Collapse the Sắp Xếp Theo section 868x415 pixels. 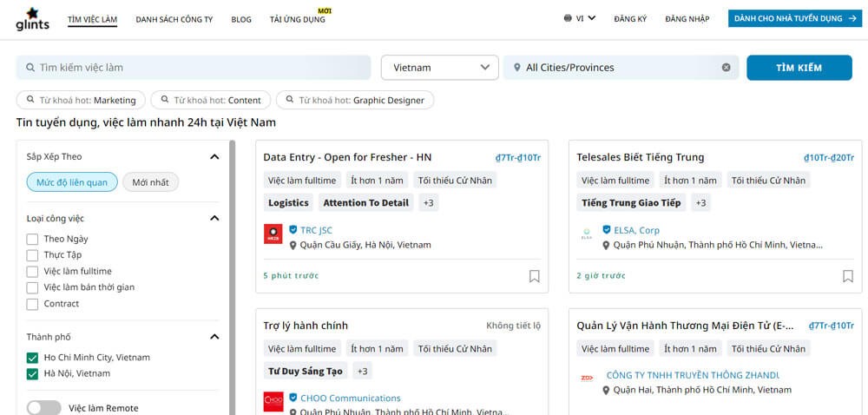[214, 157]
